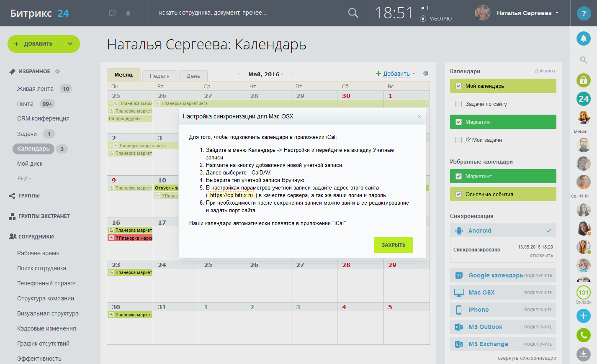Click the blue plus icon in right sidebar

(584, 316)
